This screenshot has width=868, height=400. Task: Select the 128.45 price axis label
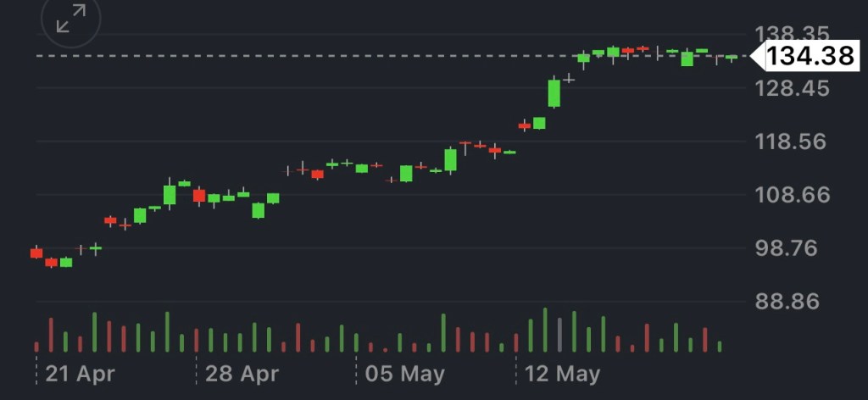click(x=792, y=88)
